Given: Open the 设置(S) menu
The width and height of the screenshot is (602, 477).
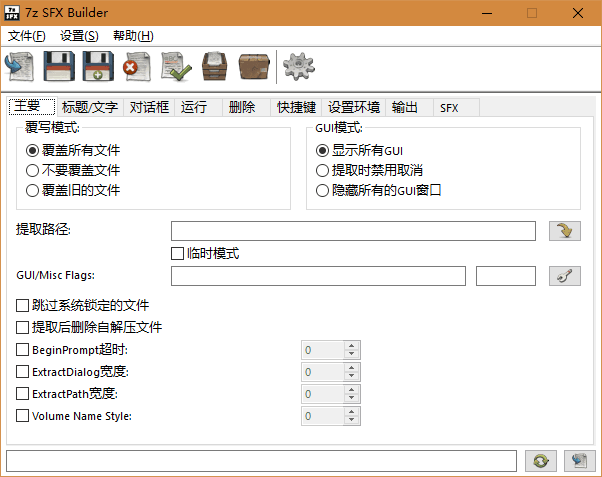Looking at the screenshot, I should click(x=79, y=36).
